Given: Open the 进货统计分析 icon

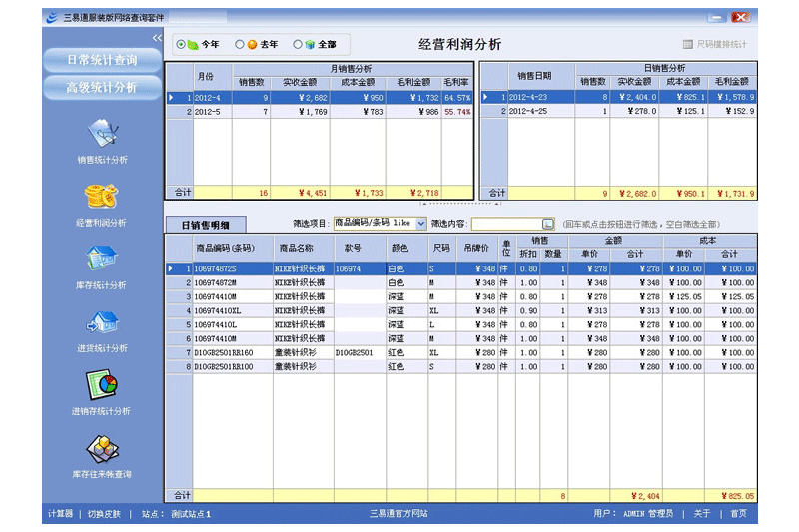Looking at the screenshot, I should click(x=103, y=321).
